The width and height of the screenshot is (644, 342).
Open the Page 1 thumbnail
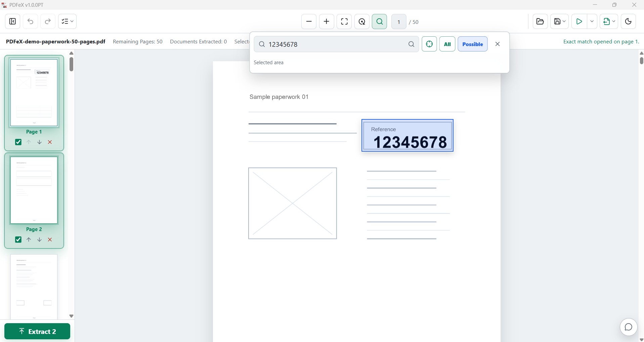click(x=34, y=92)
